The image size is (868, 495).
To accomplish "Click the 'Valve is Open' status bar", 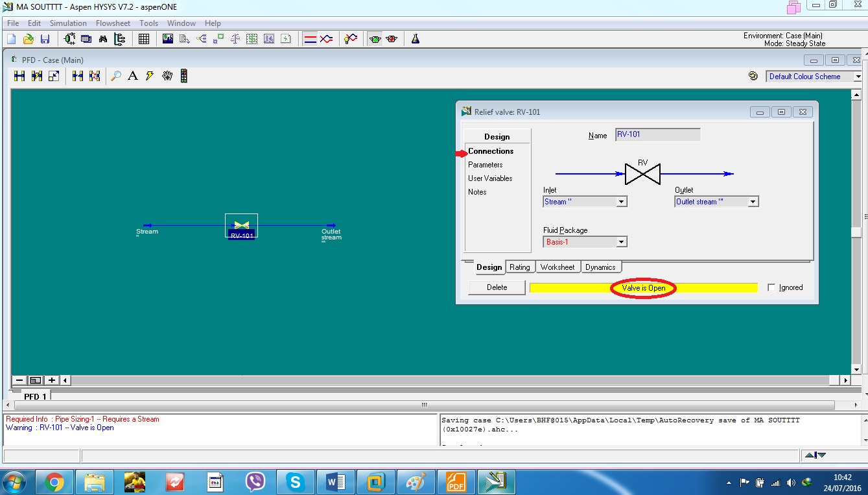I will (x=644, y=288).
